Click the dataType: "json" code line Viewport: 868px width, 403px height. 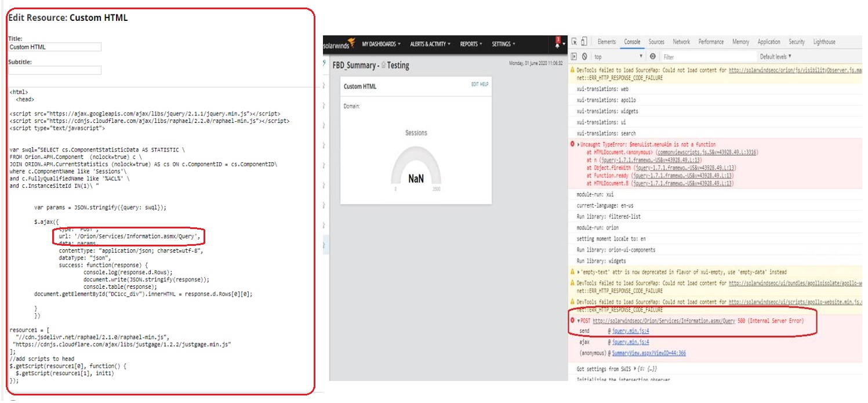tap(85, 258)
